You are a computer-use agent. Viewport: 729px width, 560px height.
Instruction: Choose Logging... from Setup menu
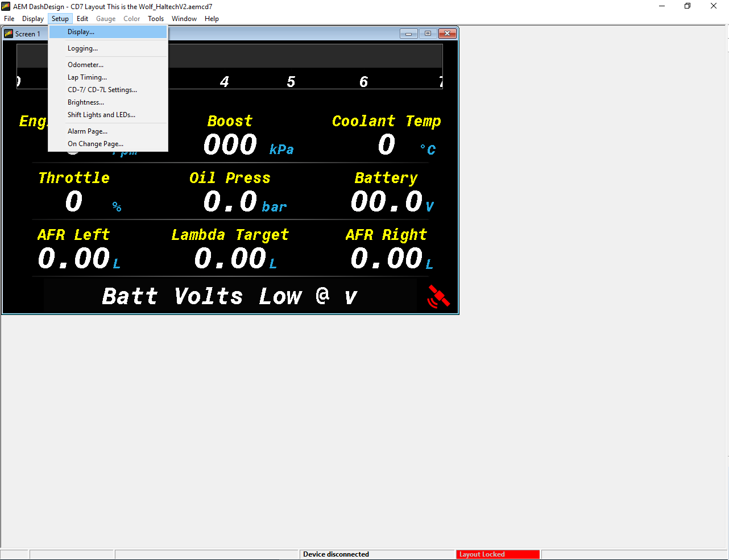point(108,48)
